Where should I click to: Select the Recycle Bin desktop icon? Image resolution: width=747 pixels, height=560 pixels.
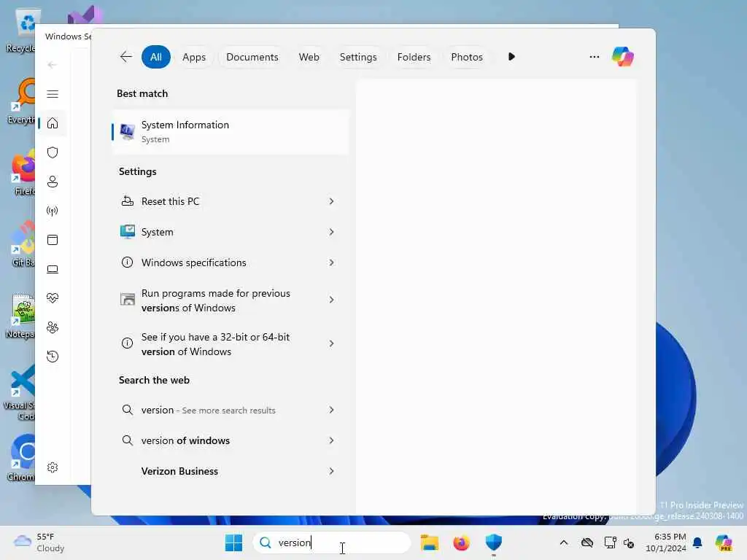tap(20, 31)
